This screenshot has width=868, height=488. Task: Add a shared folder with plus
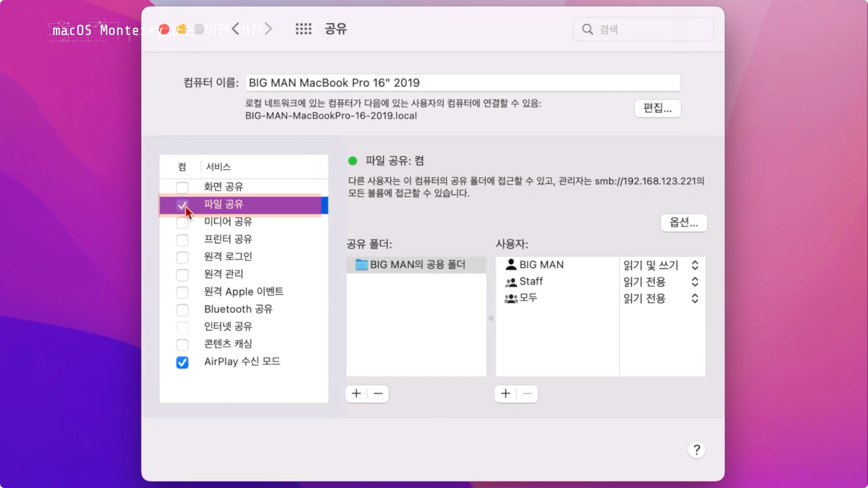[356, 393]
